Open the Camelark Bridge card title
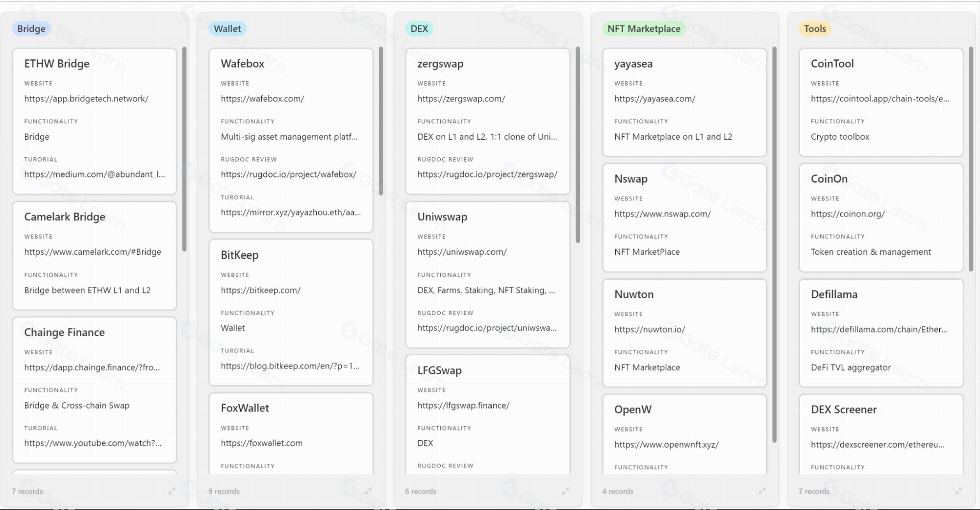980x510 pixels. 65,217
